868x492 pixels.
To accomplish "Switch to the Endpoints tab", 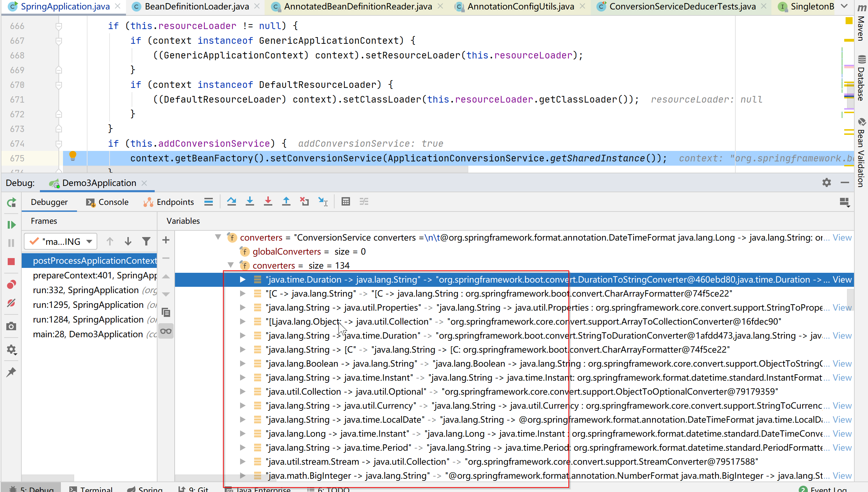I will tap(175, 202).
